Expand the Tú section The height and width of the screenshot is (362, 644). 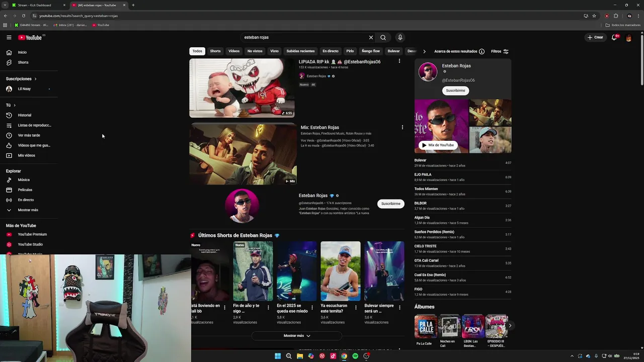coord(11,105)
